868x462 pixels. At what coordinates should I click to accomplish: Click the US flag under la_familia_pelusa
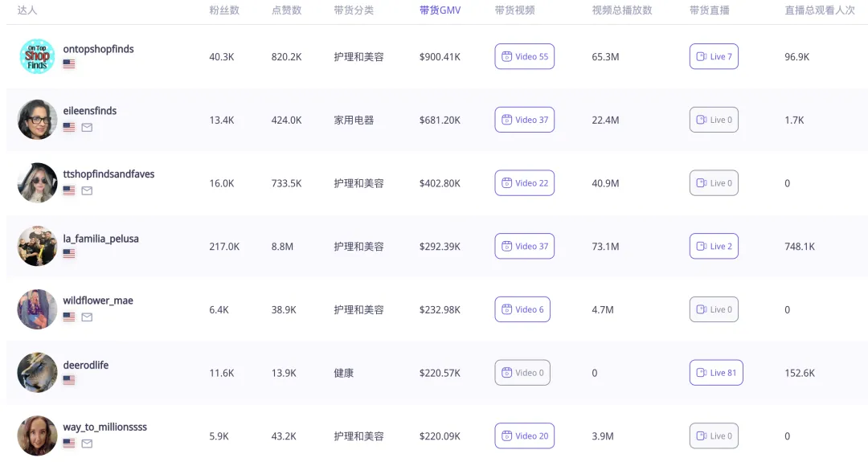pos(69,254)
